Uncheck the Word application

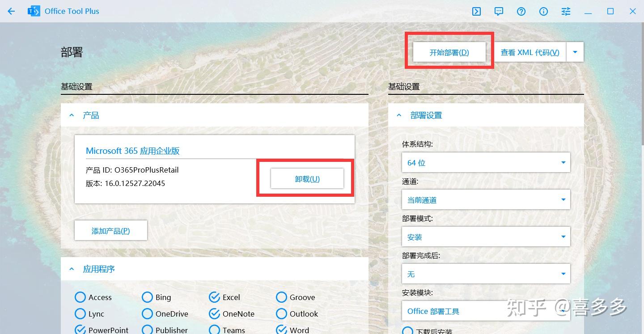pyautogui.click(x=282, y=330)
